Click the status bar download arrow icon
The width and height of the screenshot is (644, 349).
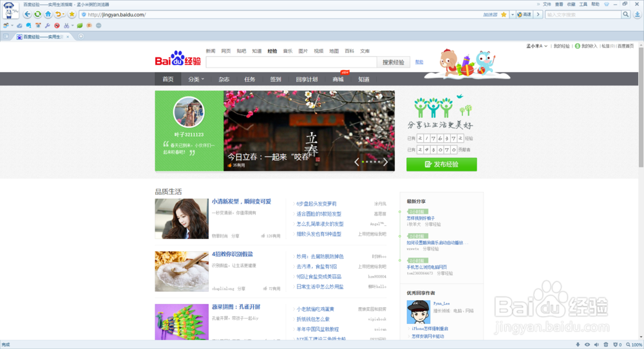click(578, 345)
